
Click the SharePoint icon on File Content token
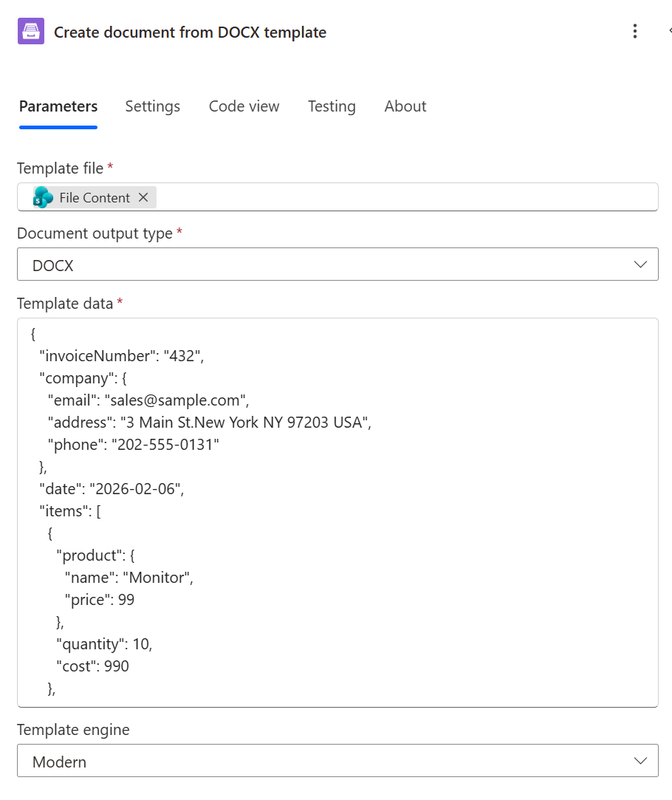(42, 197)
